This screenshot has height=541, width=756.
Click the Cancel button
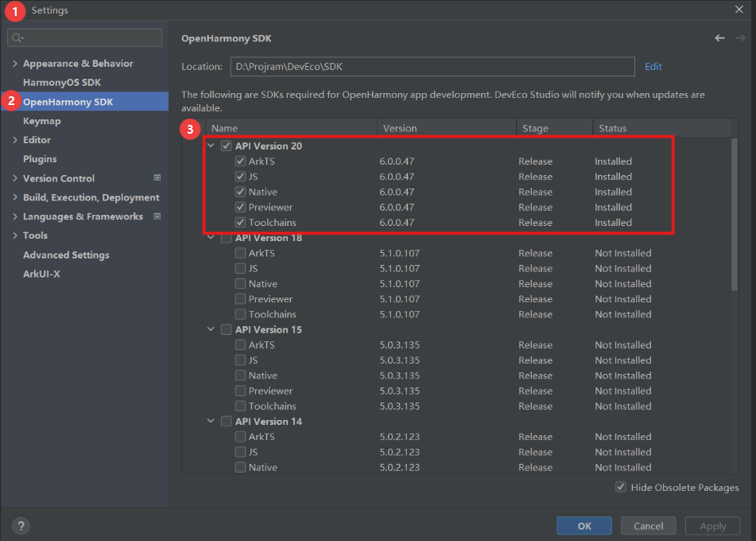(648, 526)
